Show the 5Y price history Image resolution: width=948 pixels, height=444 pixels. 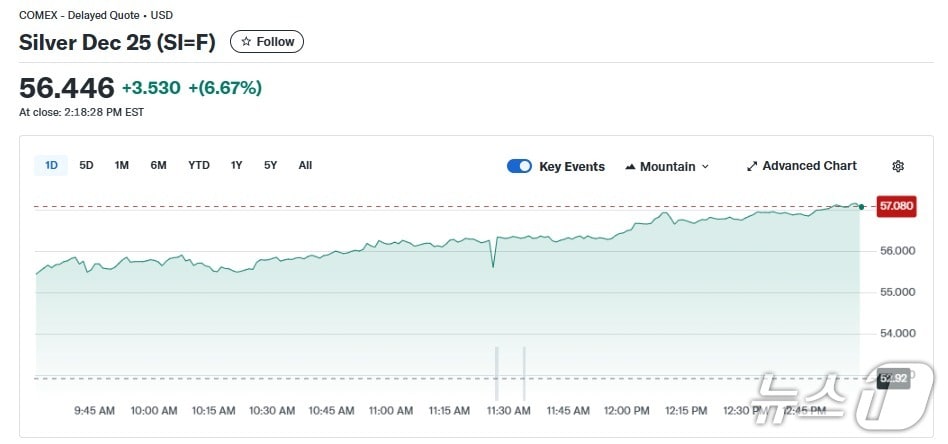tap(270, 165)
